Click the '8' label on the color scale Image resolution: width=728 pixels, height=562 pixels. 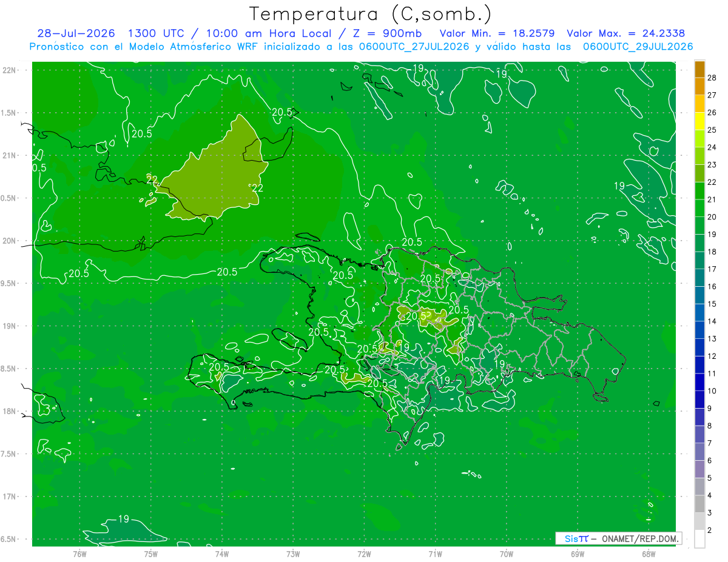click(x=711, y=426)
